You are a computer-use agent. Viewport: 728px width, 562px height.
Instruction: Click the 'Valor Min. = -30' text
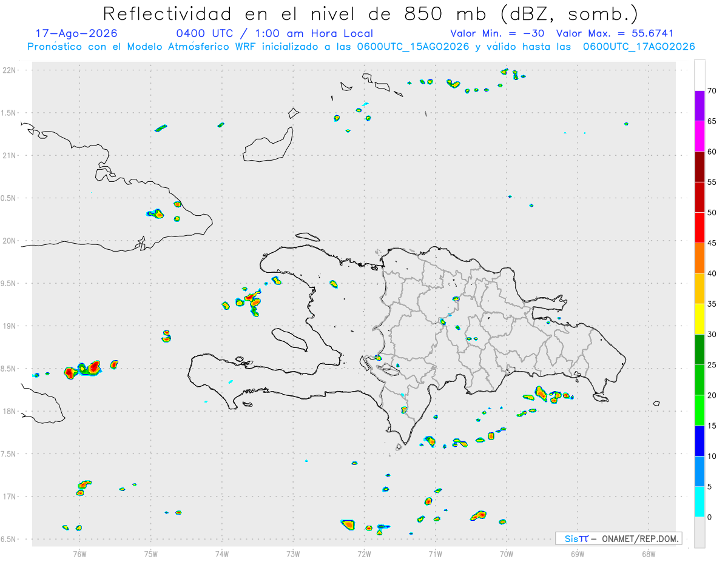497,33
